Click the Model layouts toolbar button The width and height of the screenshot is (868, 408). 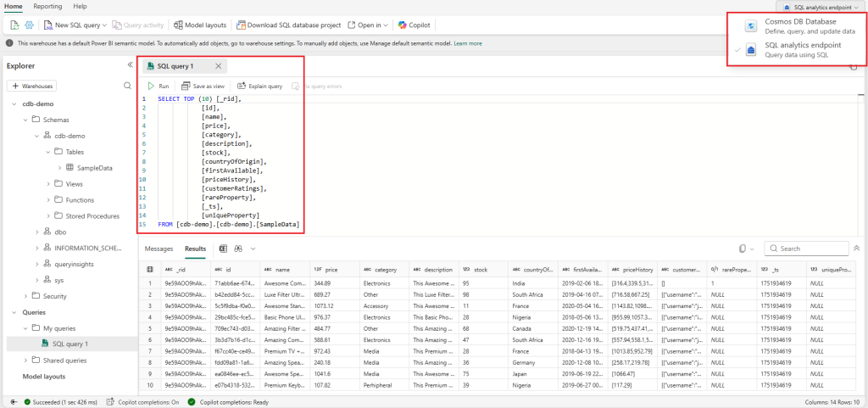pos(200,25)
